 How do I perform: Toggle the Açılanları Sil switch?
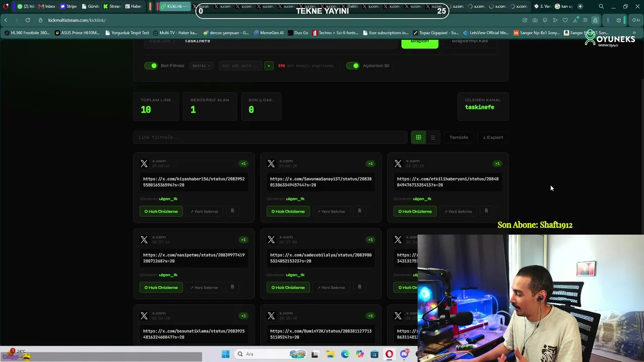(353, 66)
